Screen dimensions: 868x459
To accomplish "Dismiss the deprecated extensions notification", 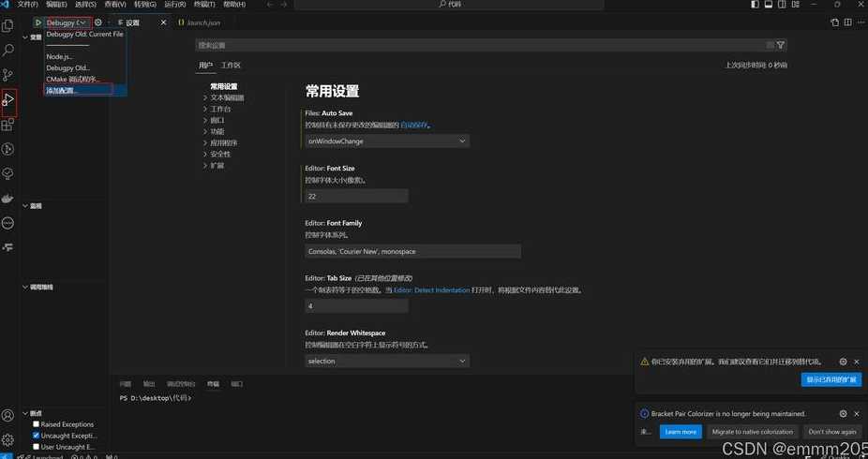I will [857, 362].
